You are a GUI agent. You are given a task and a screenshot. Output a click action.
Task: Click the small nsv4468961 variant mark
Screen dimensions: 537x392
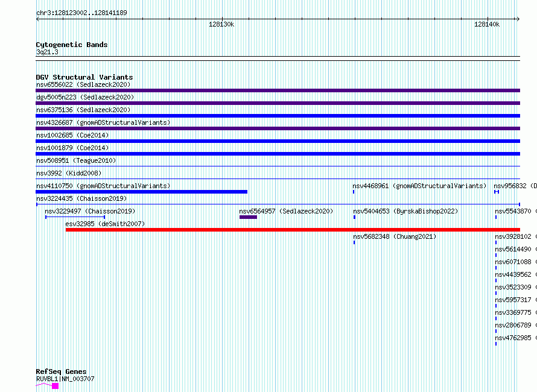(354, 192)
